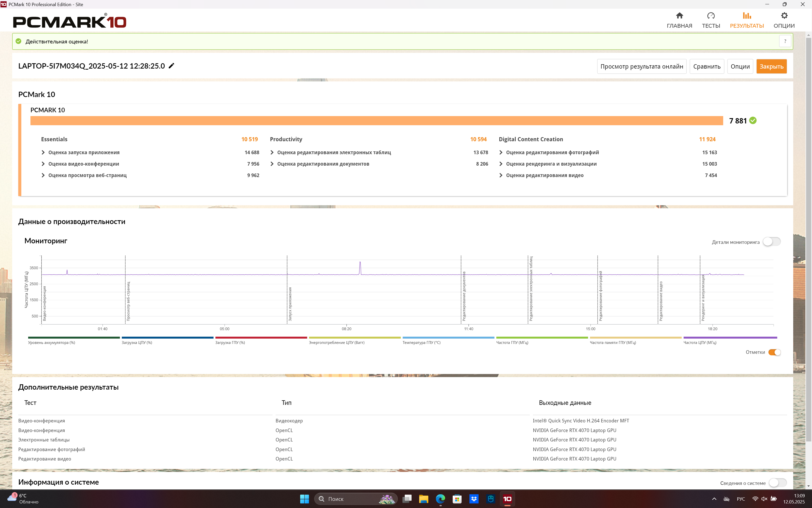Open the blue shield app in taskbar

pos(490,499)
